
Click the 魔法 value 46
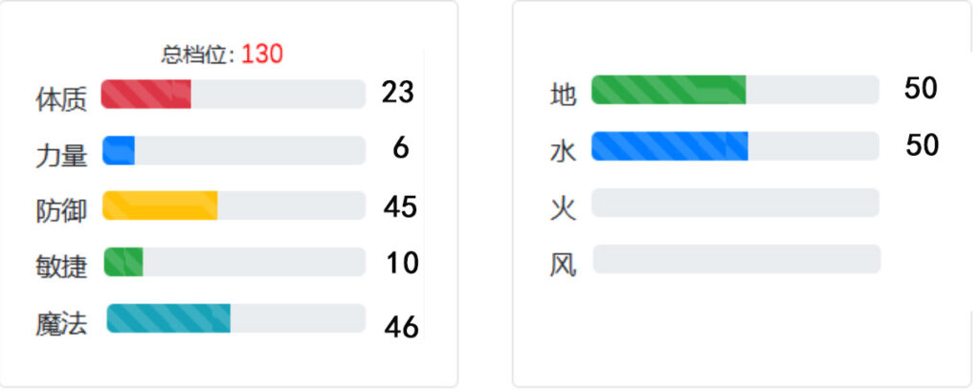[x=401, y=327]
